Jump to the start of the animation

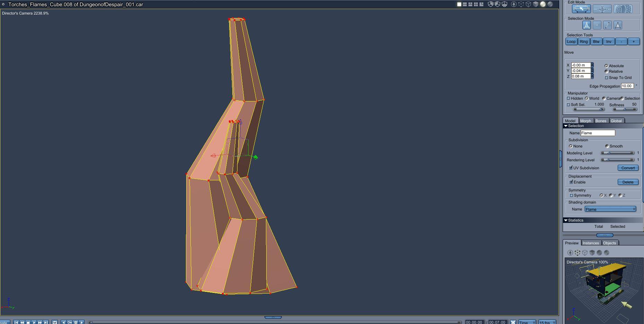tap(16, 322)
